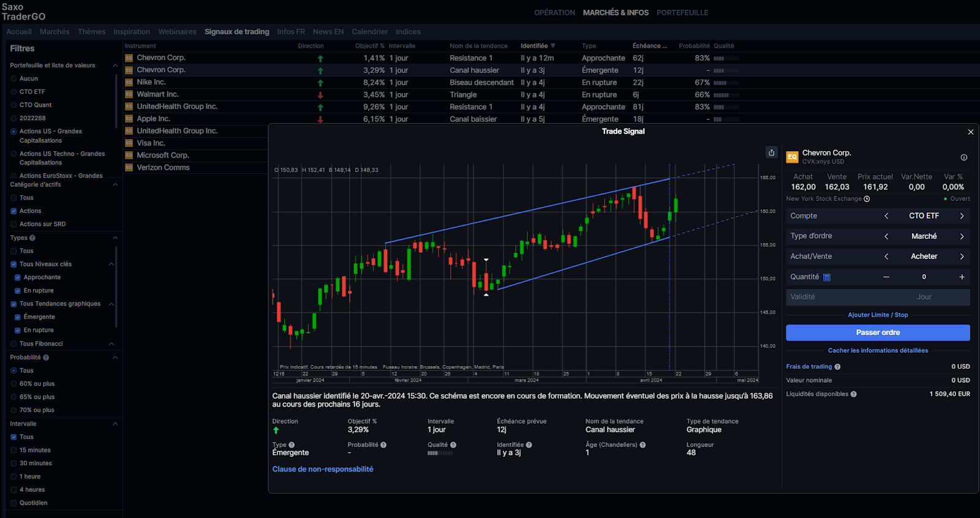
Task: Collapse the Portefeuille et liste de valeurs section
Action: (x=115, y=66)
